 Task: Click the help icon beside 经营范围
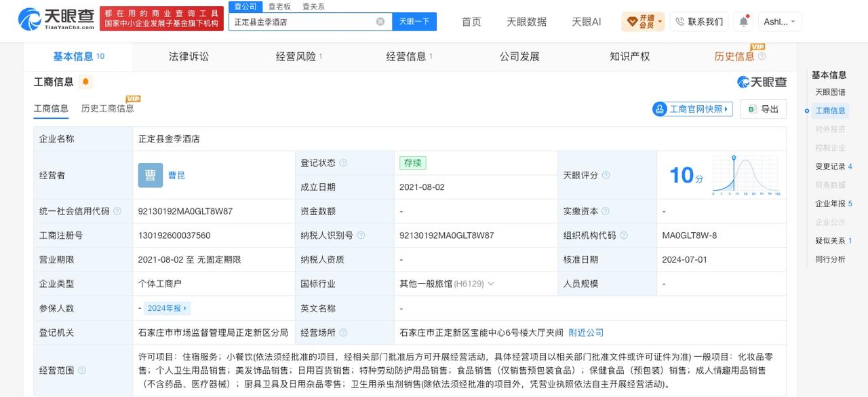82,371
